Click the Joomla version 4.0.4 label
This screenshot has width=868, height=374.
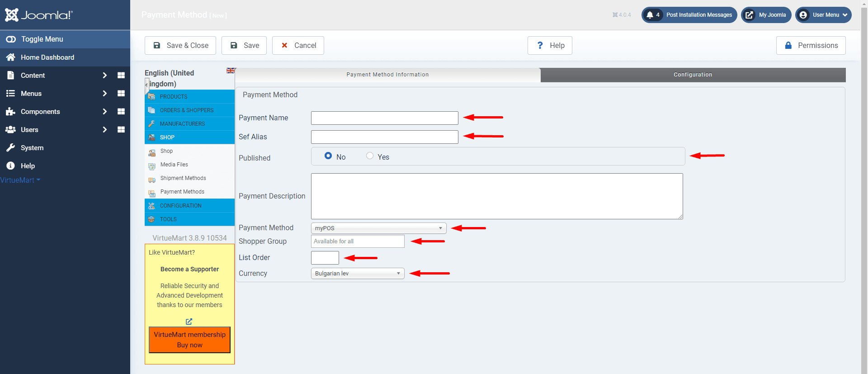click(x=622, y=15)
